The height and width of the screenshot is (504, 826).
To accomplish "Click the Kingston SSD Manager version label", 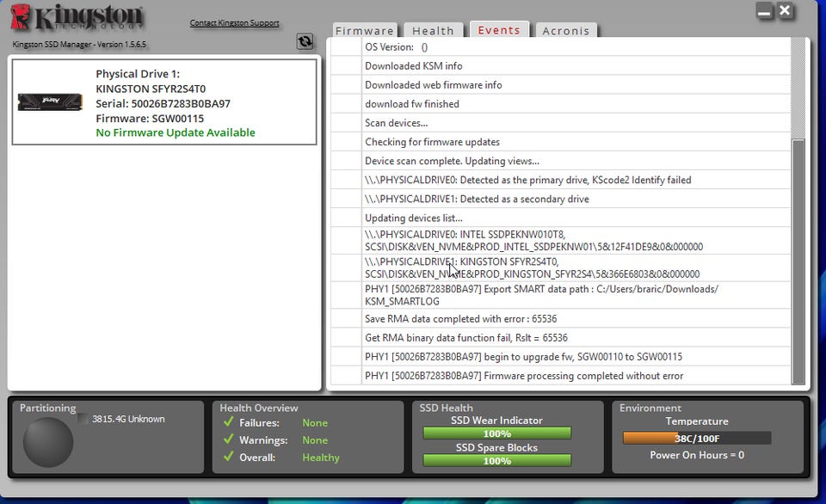I will pyautogui.click(x=79, y=44).
